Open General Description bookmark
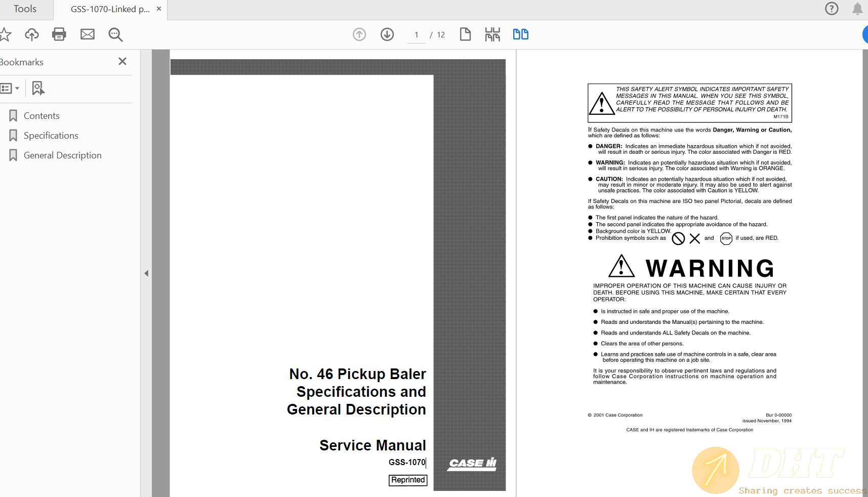868x497 pixels. click(x=62, y=155)
